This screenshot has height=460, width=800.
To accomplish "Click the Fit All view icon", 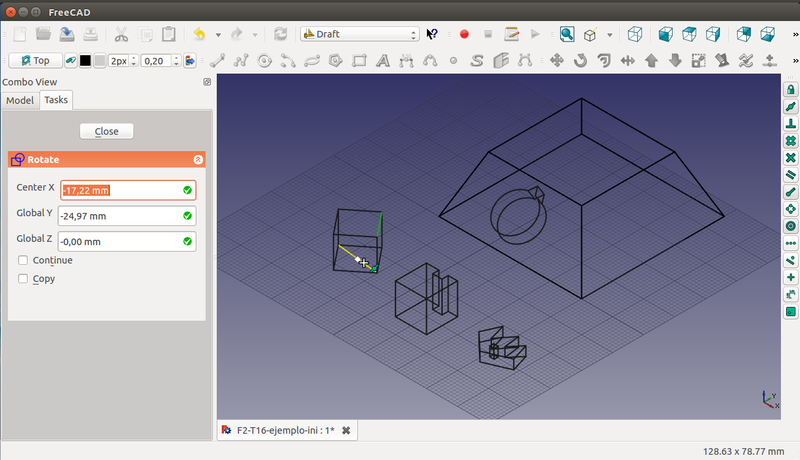I will pyautogui.click(x=567, y=34).
